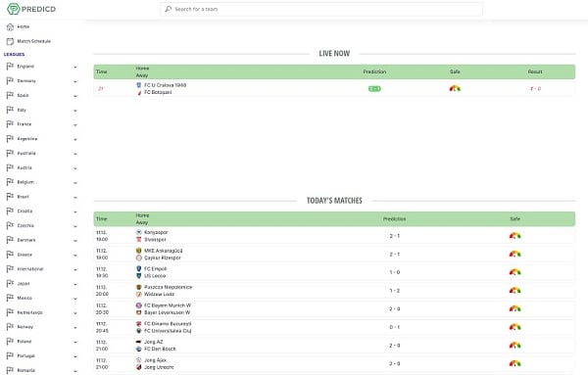This screenshot has width=588, height=375.
Task: Click the Australia flag icon
Action: pyautogui.click(x=10, y=153)
